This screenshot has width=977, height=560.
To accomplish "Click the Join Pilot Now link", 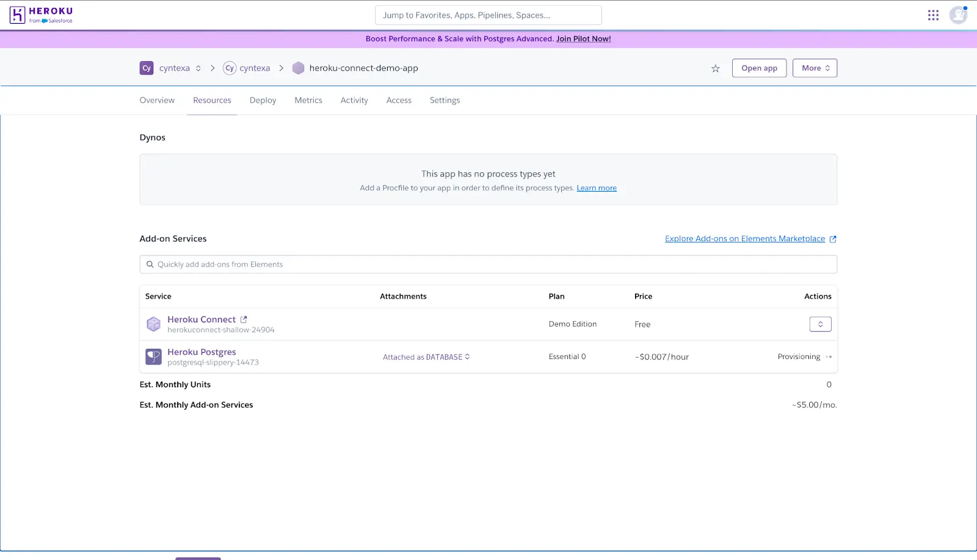I will (583, 38).
